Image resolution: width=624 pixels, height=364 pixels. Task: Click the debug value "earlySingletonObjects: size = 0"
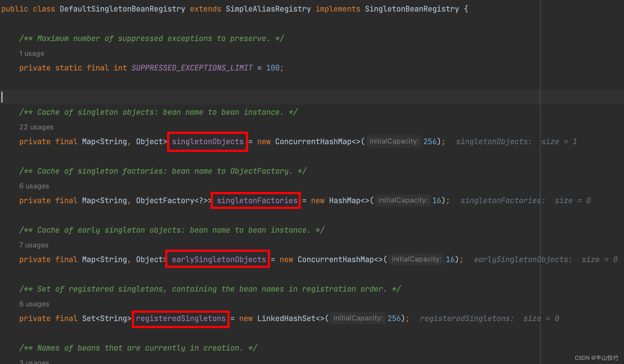(x=545, y=260)
